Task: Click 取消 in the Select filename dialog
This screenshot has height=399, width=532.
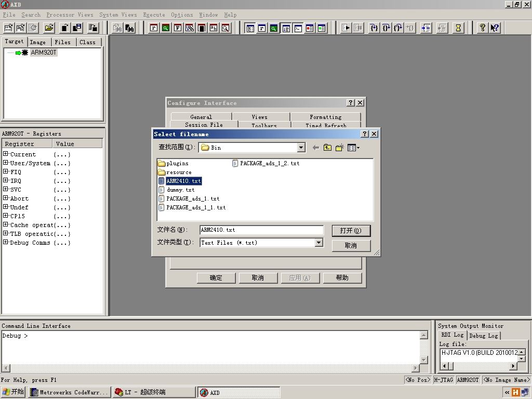Action: (351, 245)
